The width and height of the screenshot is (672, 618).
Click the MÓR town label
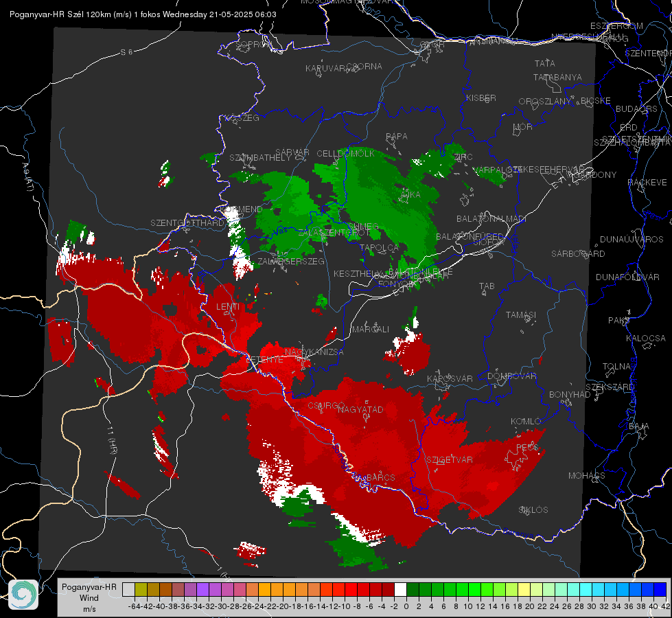click(523, 126)
